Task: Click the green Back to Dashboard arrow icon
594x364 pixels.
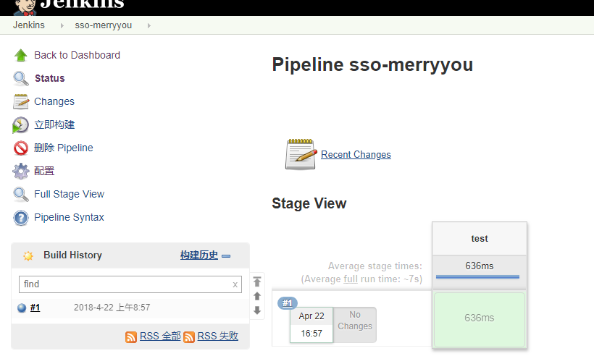Action: point(21,55)
